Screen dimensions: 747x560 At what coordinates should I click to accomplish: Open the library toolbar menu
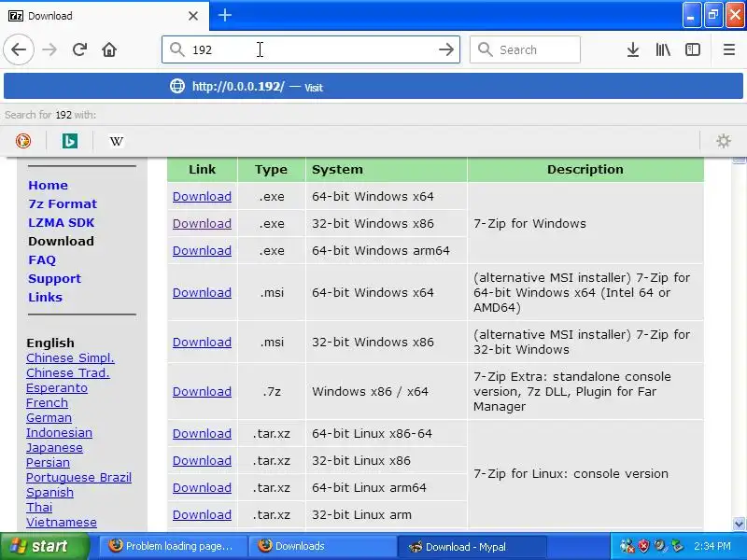click(663, 49)
